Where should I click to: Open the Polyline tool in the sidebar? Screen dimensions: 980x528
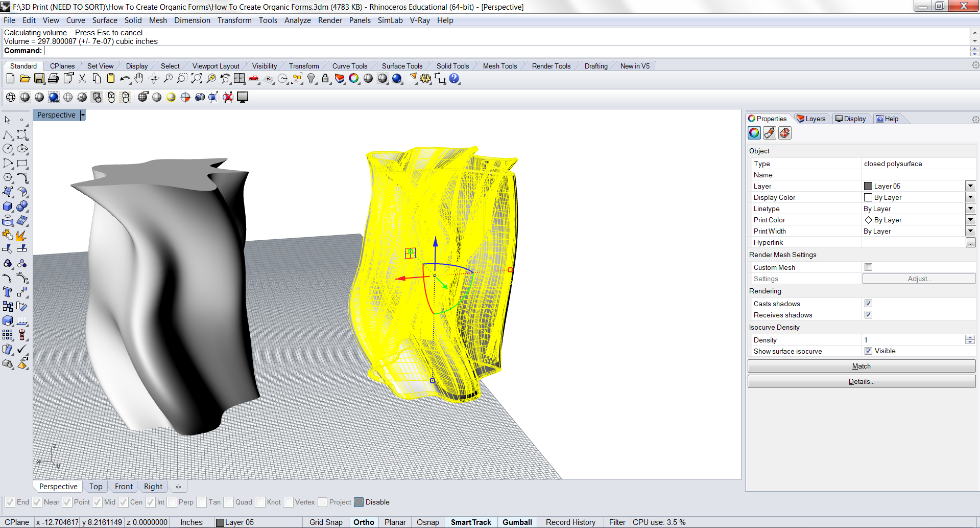click(x=8, y=135)
